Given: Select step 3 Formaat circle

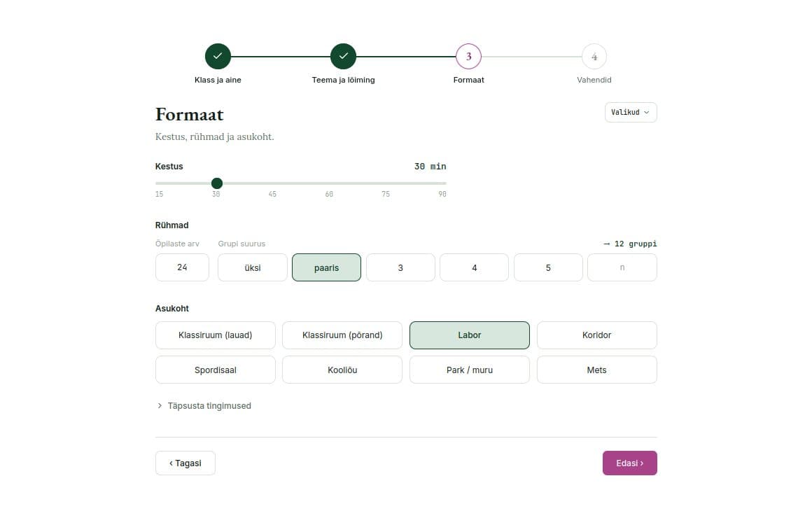Looking at the screenshot, I should [469, 57].
